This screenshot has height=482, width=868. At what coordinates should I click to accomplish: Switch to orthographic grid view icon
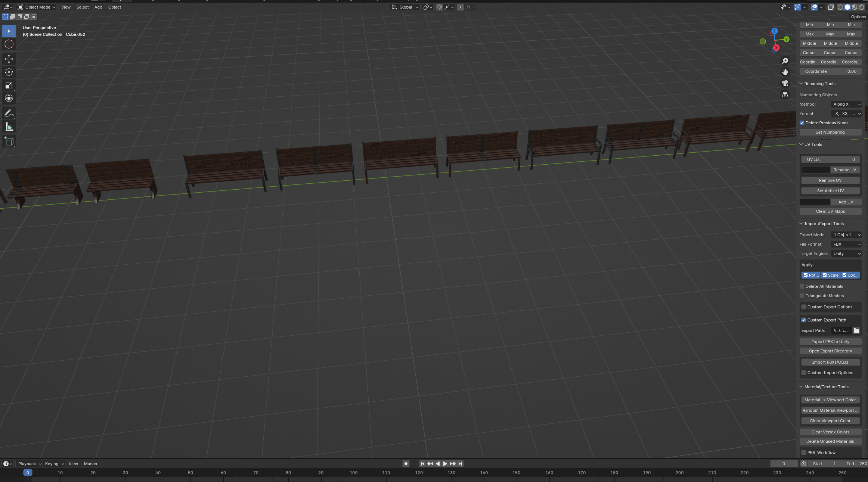tap(785, 95)
